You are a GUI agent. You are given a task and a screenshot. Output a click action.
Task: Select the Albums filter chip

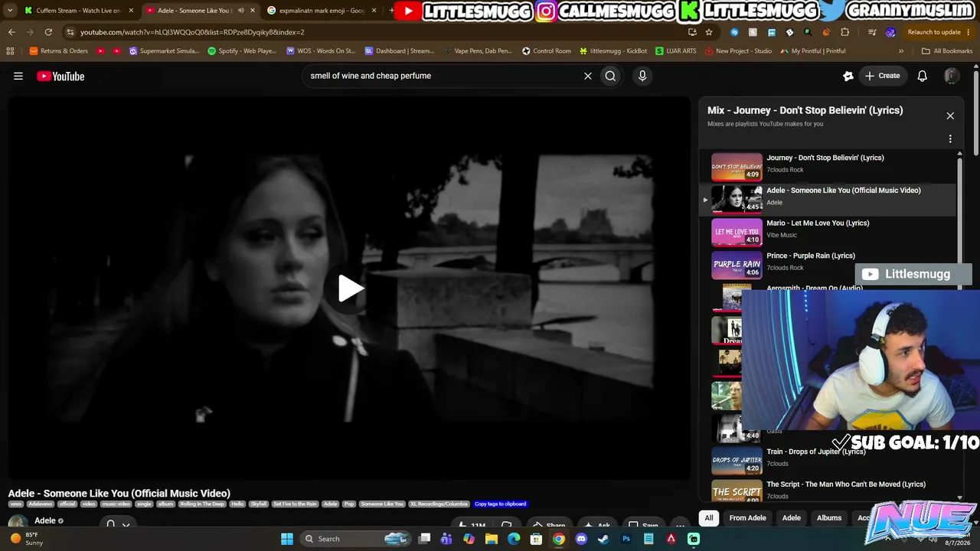point(829,518)
